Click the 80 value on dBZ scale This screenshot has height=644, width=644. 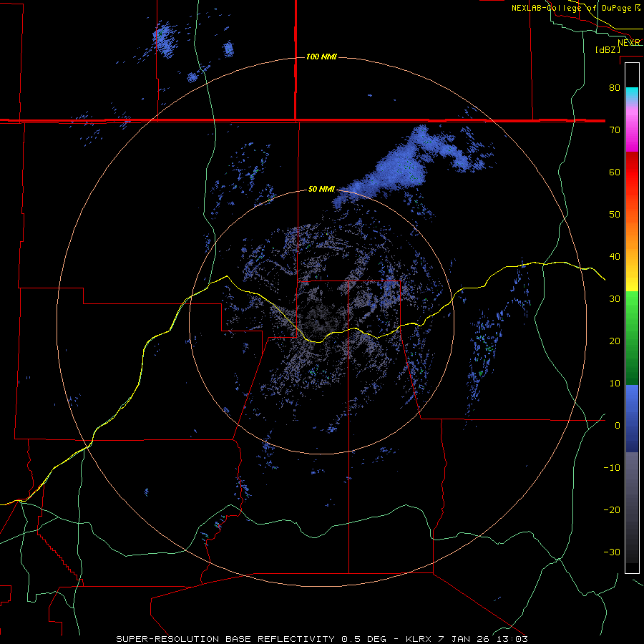(x=615, y=87)
